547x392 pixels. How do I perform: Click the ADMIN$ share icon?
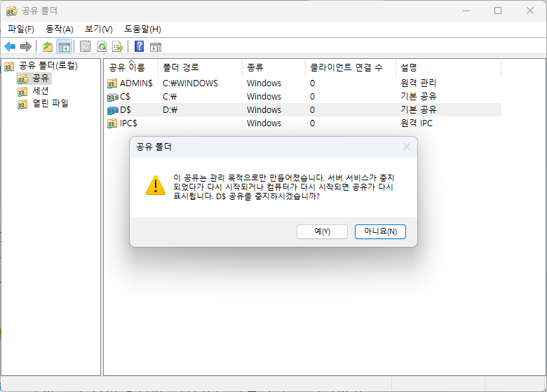[112, 83]
